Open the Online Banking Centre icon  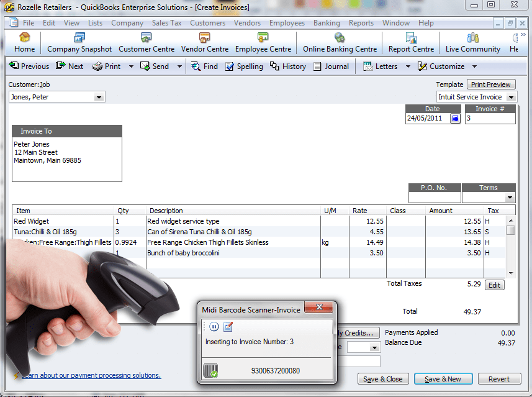tap(340, 37)
